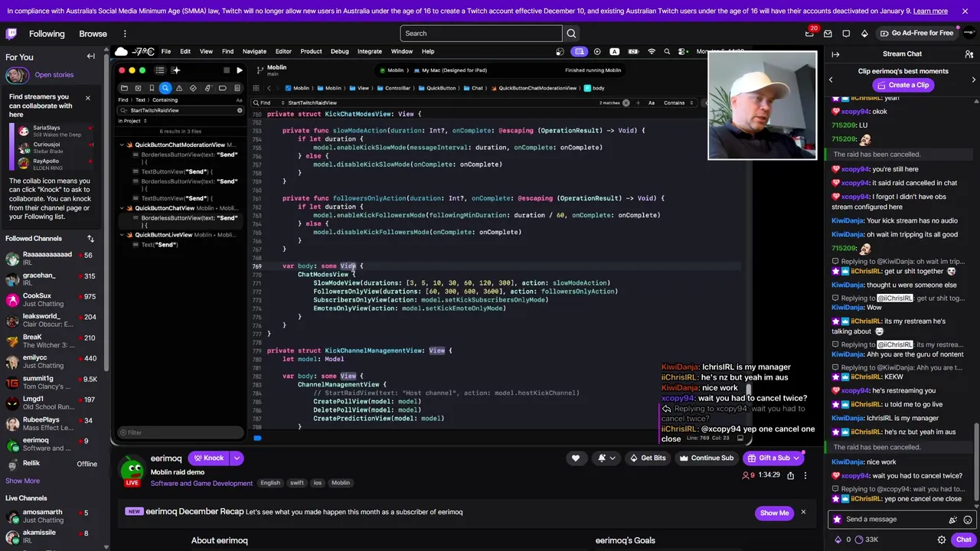Click the Xcode Run play button in stream
Screen dimensions: 980x551
239,70
